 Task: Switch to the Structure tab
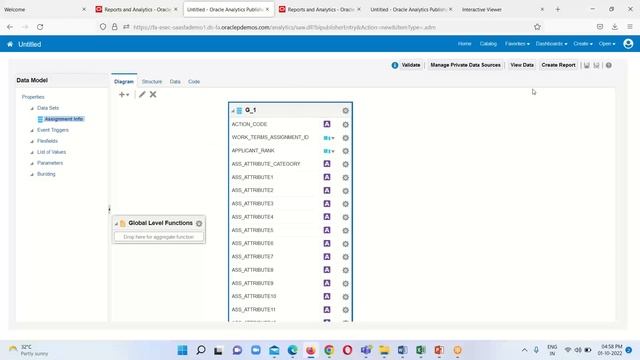pyautogui.click(x=152, y=82)
